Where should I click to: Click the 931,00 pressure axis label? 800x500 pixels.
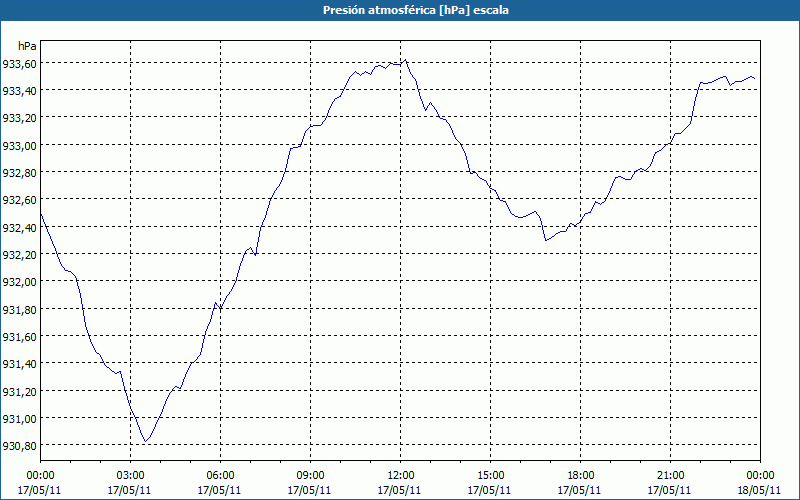pos(19,419)
